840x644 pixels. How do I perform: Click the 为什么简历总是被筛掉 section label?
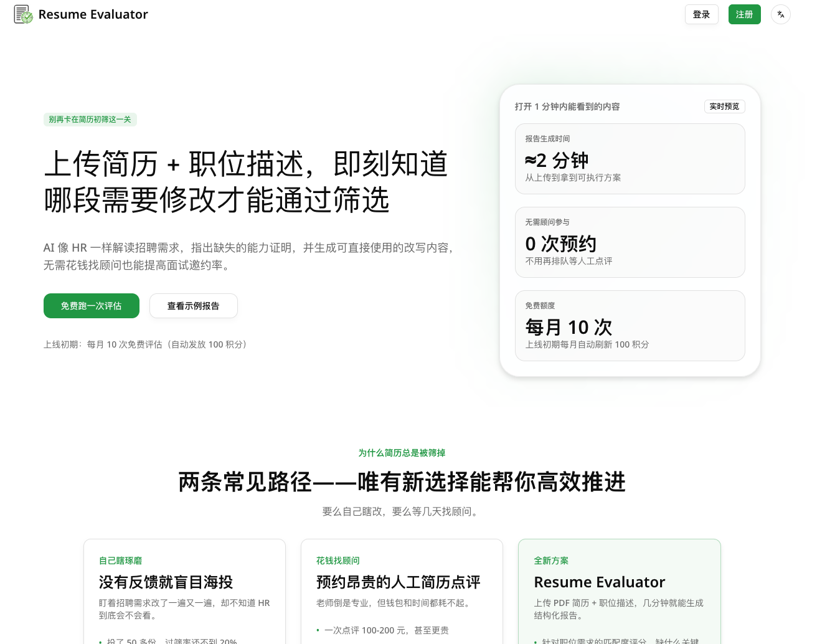402,453
